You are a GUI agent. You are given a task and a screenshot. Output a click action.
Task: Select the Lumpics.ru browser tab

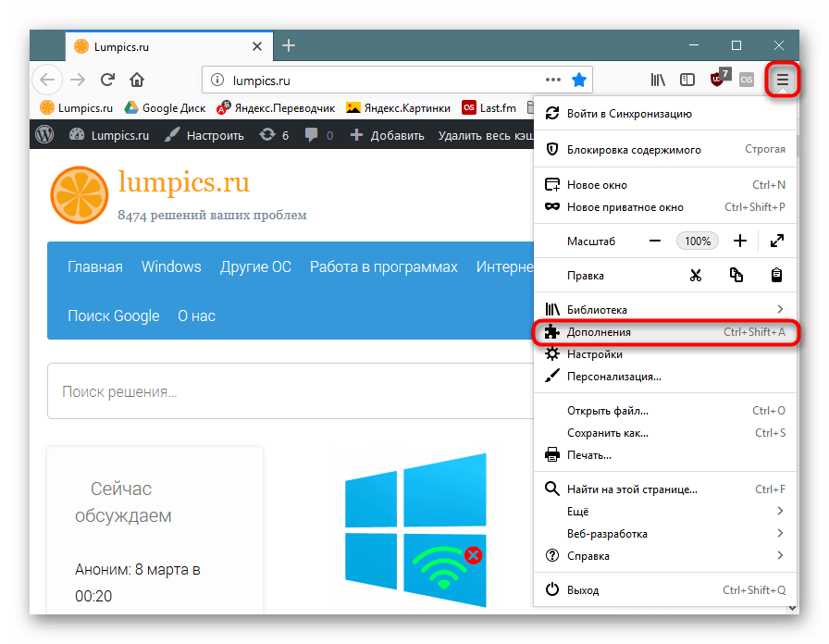[x=169, y=46]
